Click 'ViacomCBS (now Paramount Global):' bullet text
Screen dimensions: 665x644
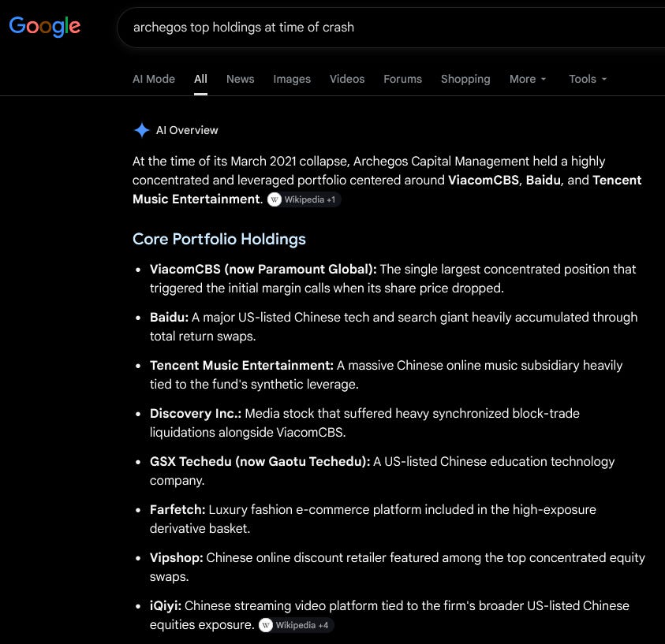[x=263, y=269]
